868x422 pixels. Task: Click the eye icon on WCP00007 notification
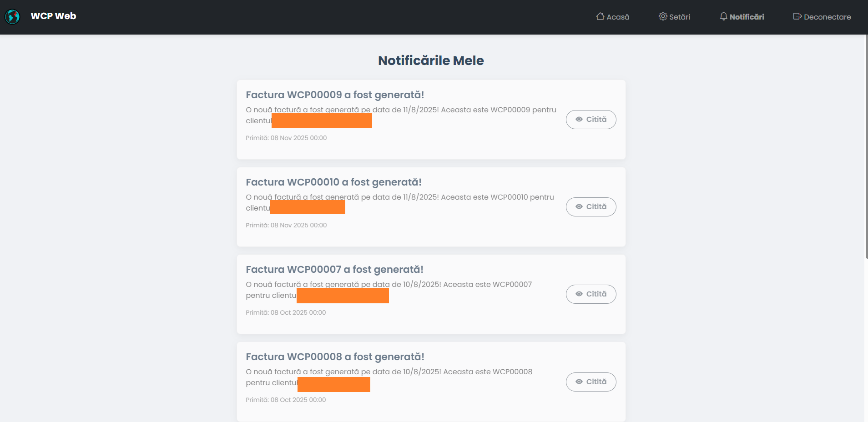(579, 294)
